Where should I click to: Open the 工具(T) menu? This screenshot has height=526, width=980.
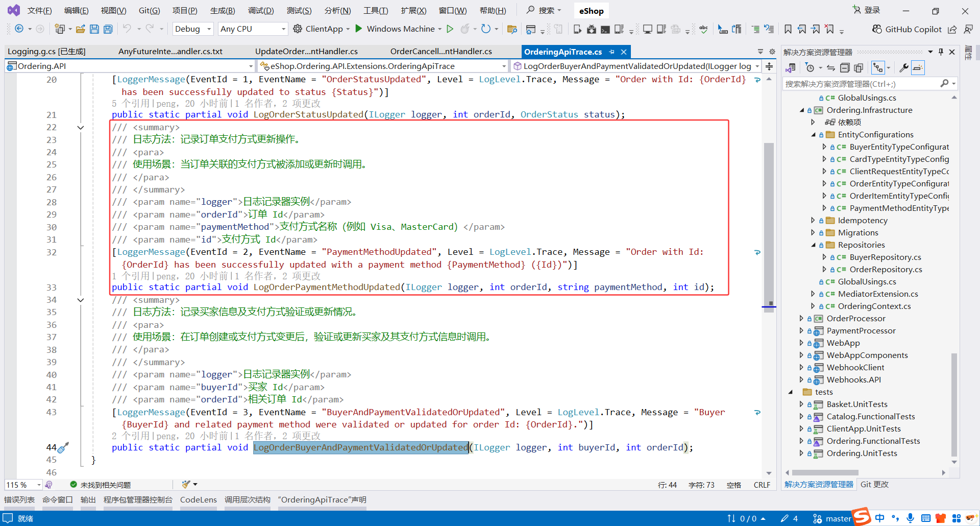tap(376, 11)
